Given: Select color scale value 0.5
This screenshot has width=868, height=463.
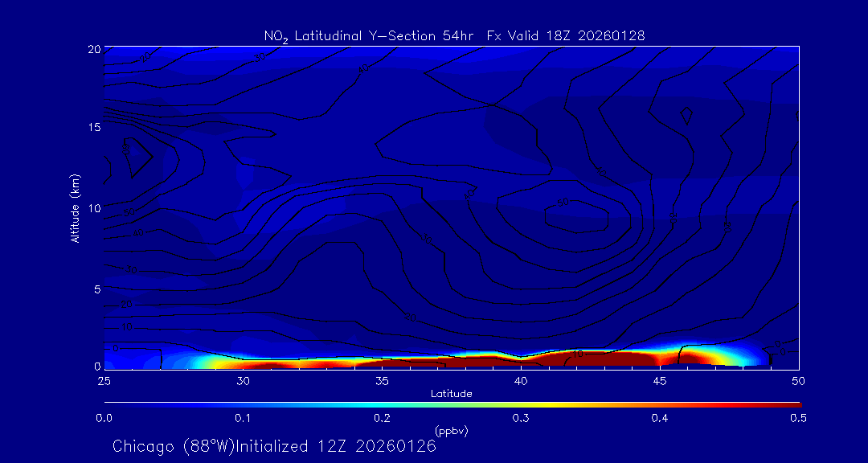Looking at the screenshot, I should click(798, 419).
